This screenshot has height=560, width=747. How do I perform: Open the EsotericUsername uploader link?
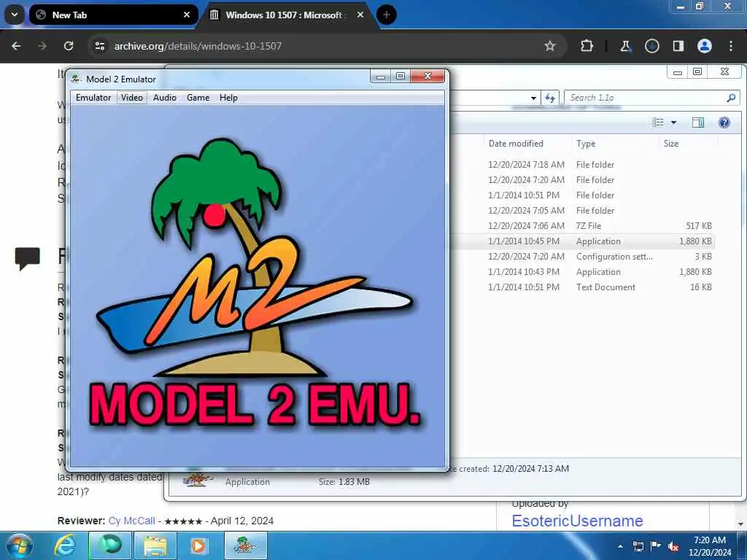coord(577,521)
